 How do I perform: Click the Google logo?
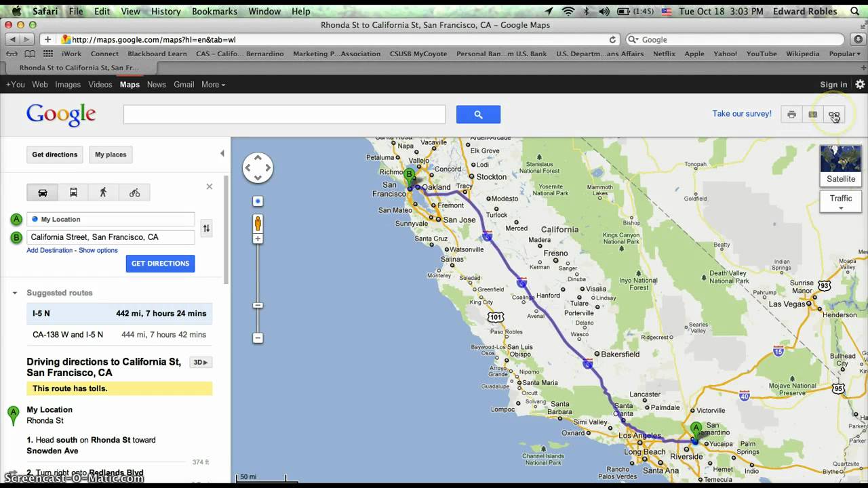pos(61,115)
